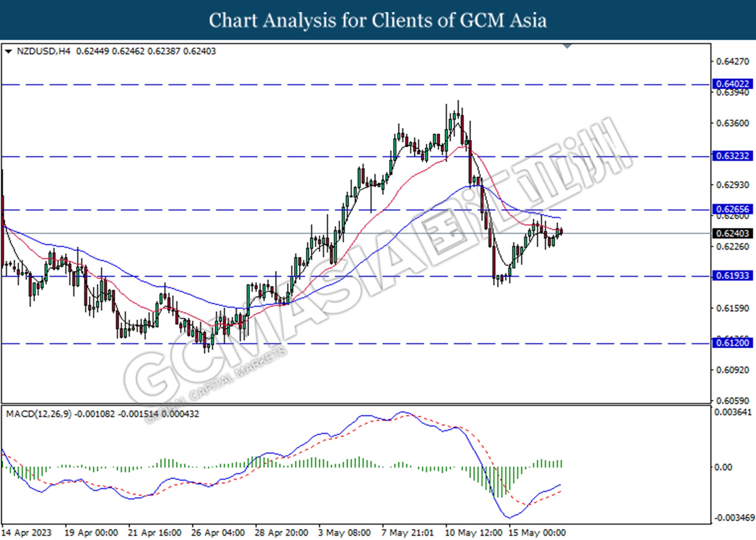Select the 0.64022 resistance level label
756x540 pixels.
pos(733,84)
